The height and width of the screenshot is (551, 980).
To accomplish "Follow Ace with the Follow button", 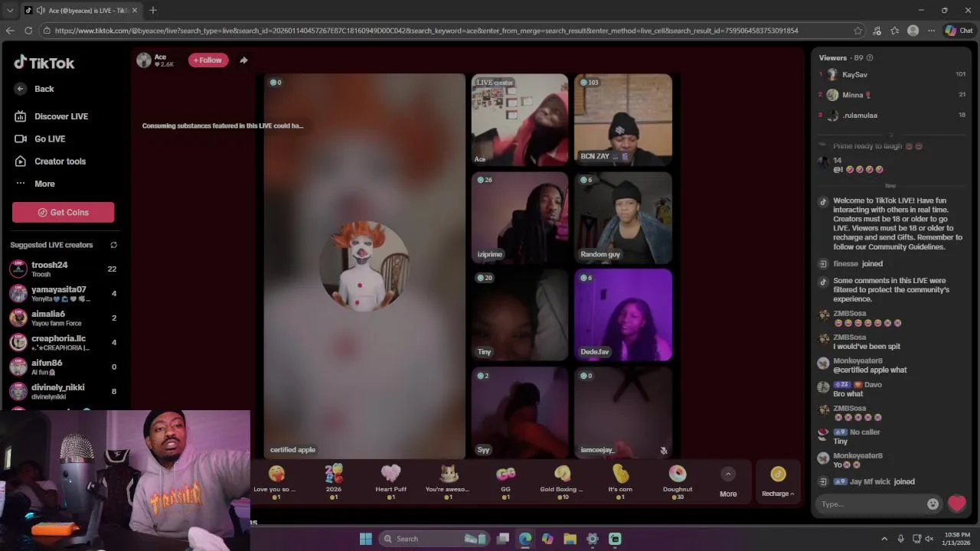I will [208, 60].
